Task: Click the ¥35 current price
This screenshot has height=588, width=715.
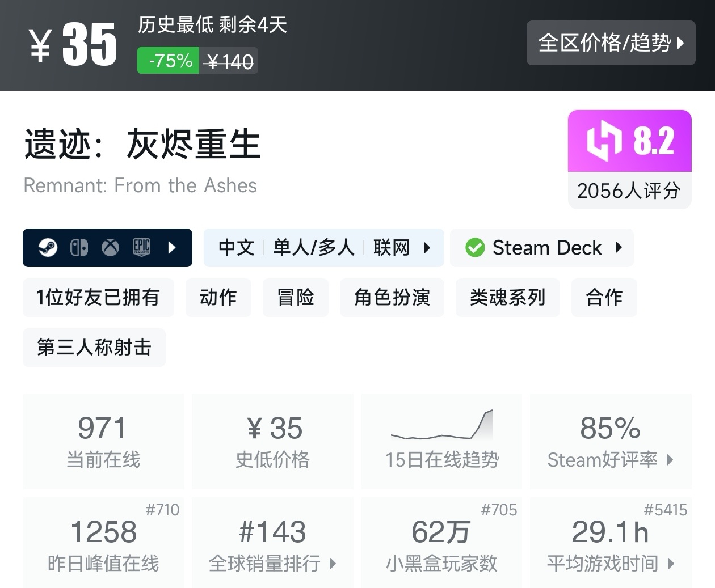Action: coord(73,44)
